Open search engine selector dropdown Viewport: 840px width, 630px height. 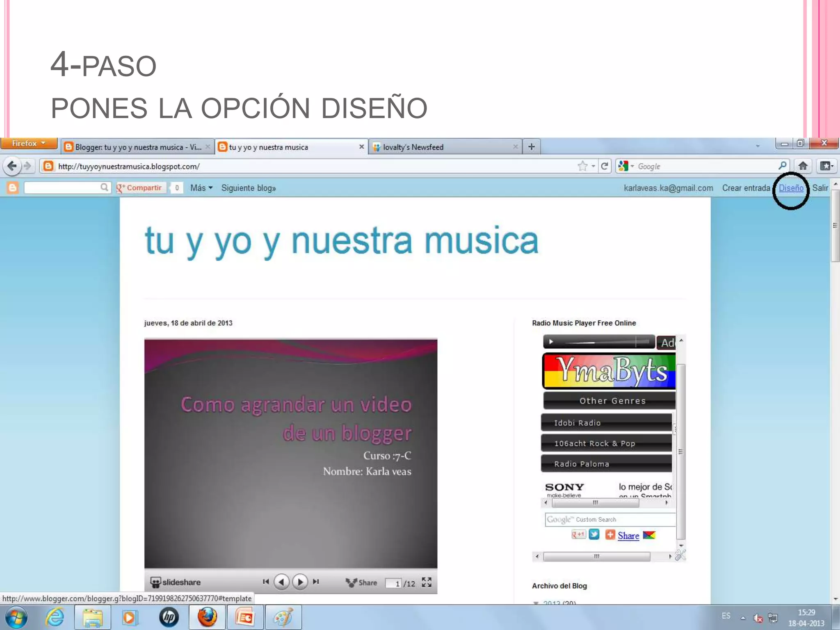click(x=626, y=166)
